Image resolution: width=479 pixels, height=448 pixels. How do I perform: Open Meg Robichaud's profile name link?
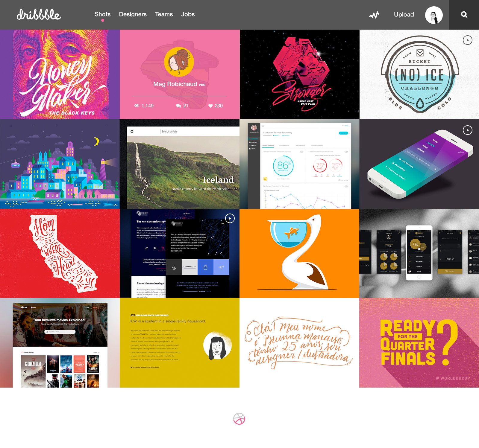[175, 84]
